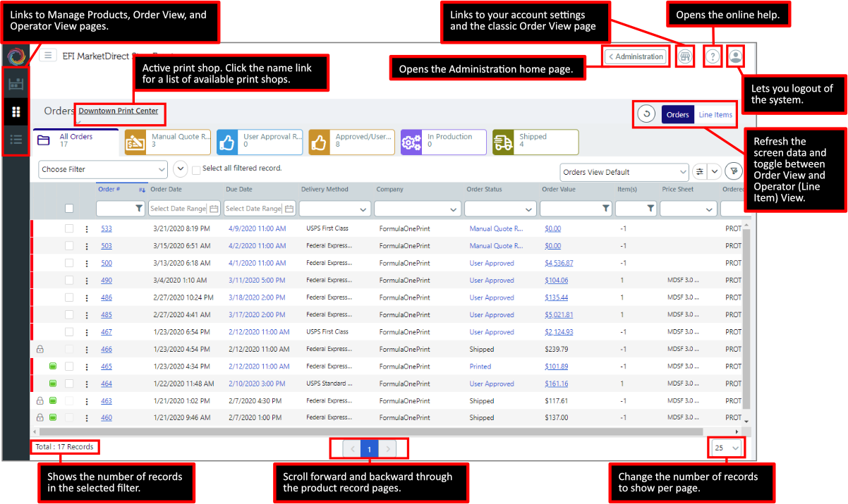
Task: Click the user profile logout icon
Action: pyautogui.click(x=736, y=56)
